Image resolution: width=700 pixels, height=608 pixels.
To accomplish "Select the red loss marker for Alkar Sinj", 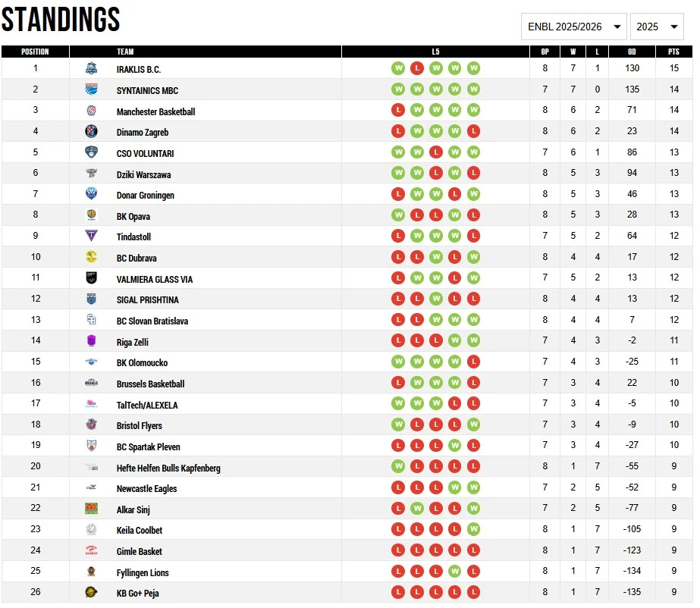I will (398, 509).
